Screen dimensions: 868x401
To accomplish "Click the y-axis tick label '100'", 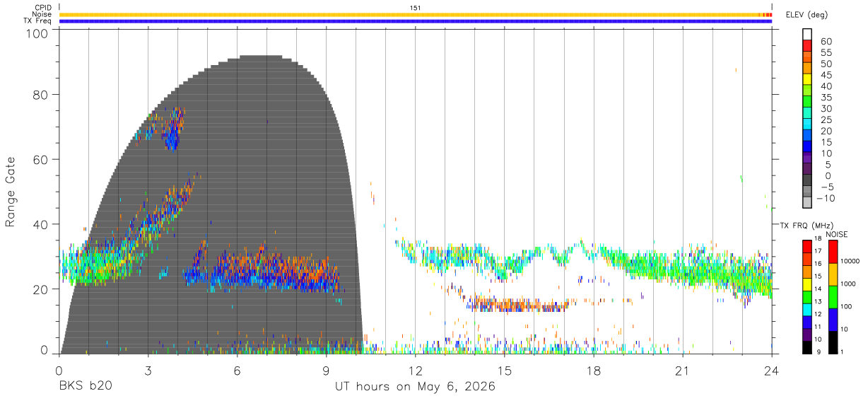I will [x=37, y=33].
